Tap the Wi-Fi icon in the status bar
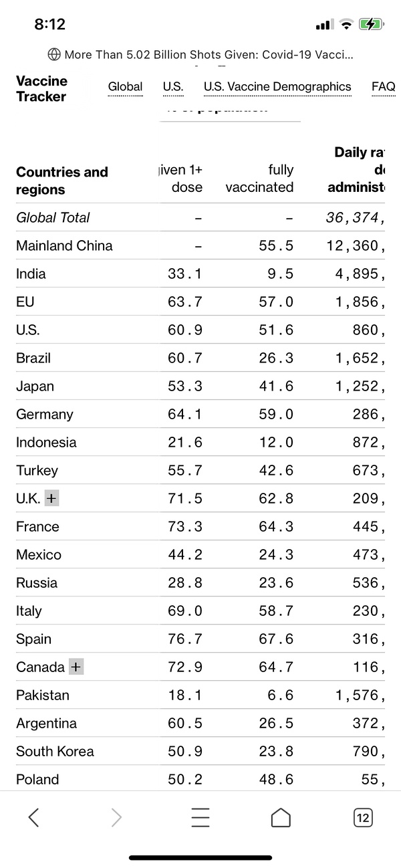Image resolution: width=401 pixels, height=868 pixels. coord(346,25)
